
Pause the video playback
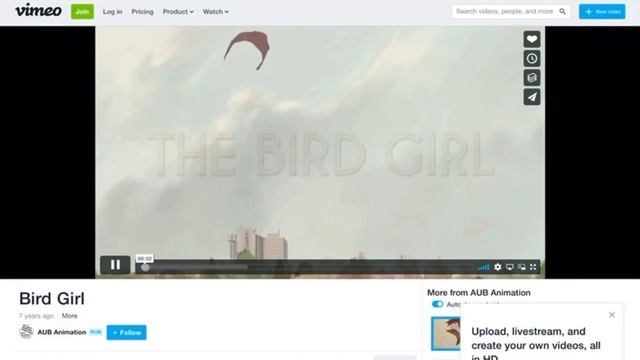(x=115, y=265)
